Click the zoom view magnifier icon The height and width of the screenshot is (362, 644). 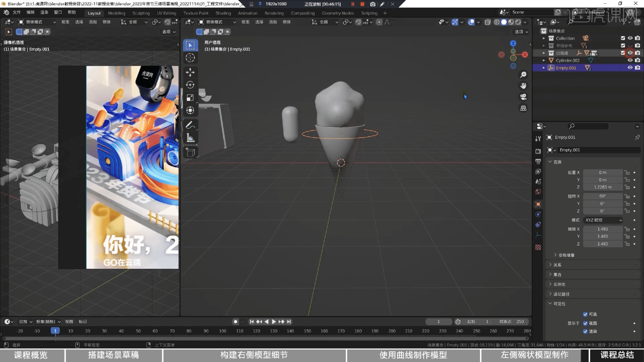tap(523, 75)
